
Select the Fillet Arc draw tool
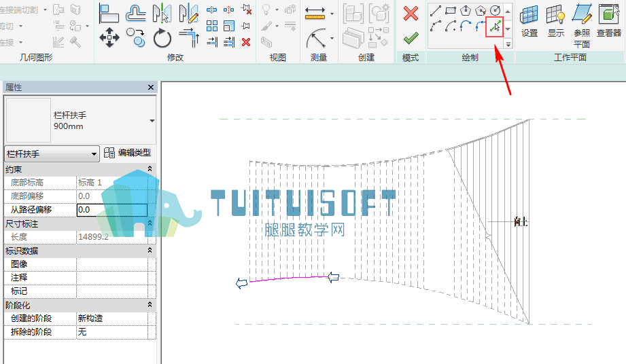[481, 26]
